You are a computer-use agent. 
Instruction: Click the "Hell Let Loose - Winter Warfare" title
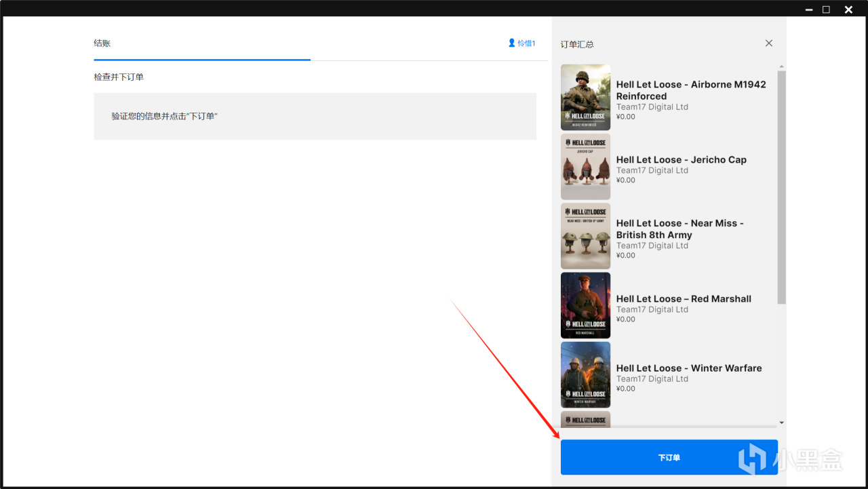689,368
